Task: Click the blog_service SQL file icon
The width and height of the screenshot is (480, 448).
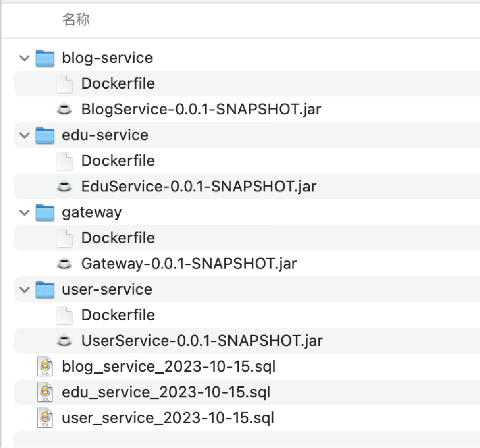Action: coord(45,367)
